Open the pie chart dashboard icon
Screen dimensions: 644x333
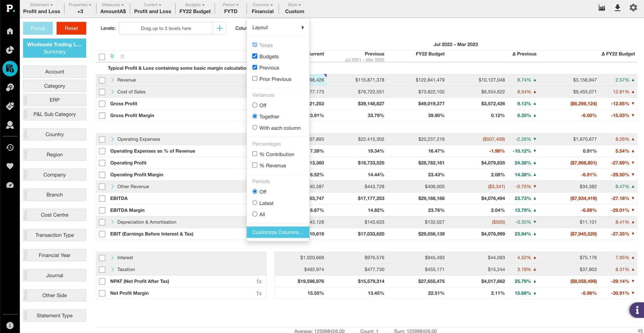[10, 50]
